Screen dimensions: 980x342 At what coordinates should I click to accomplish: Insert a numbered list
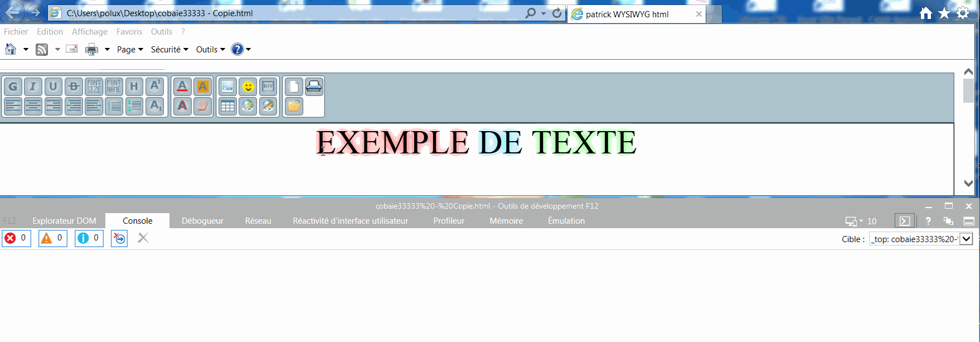[x=134, y=106]
